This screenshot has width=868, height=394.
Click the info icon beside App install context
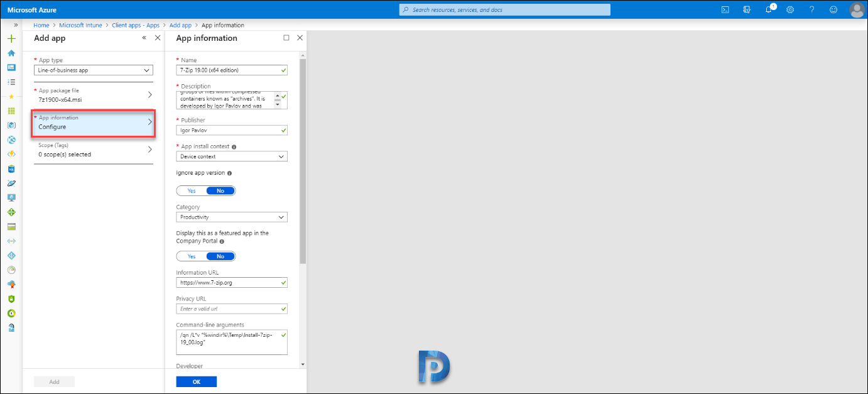coord(234,146)
